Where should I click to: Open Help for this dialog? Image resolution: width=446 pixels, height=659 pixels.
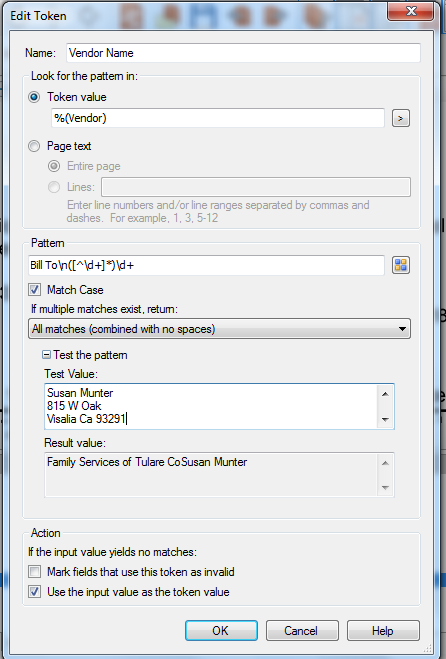click(x=383, y=630)
